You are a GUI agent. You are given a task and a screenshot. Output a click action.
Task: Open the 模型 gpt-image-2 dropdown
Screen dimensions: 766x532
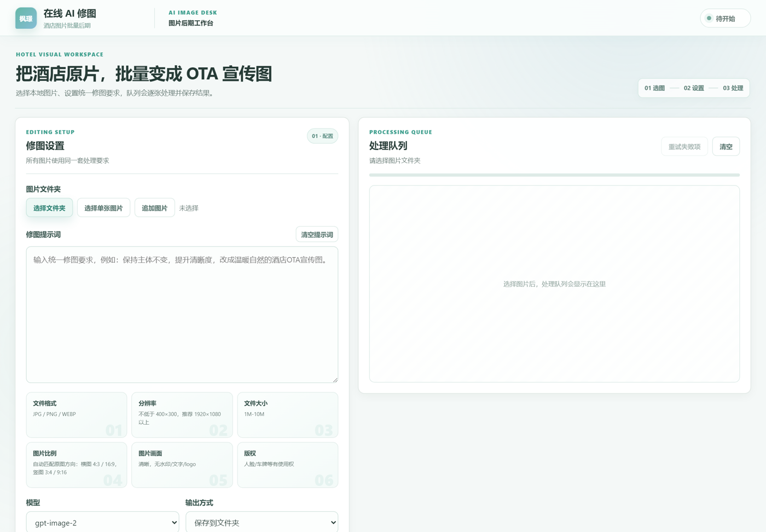(x=103, y=523)
